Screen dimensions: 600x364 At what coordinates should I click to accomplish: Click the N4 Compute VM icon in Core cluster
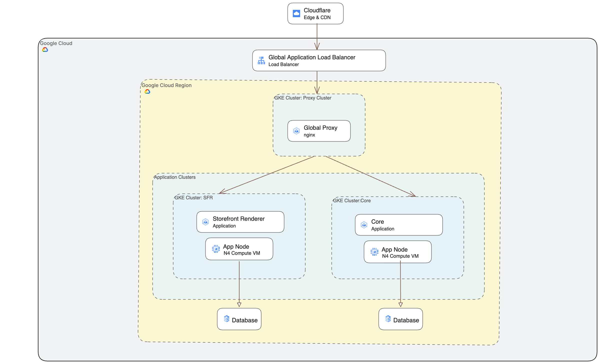(x=374, y=252)
